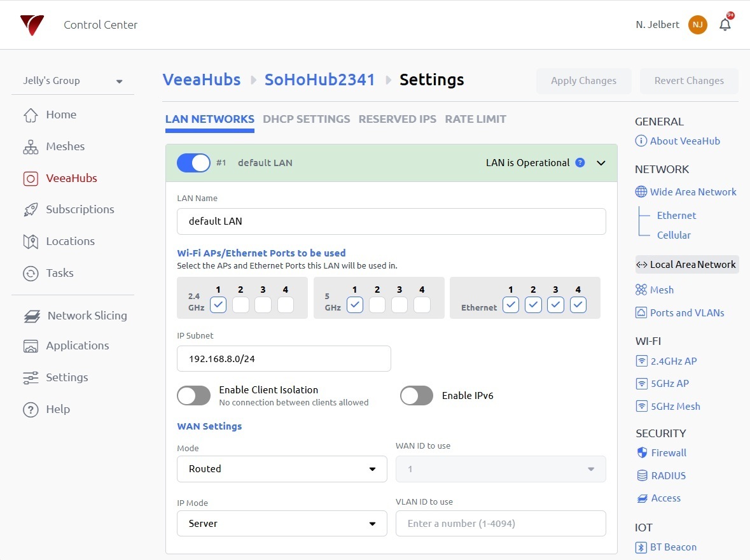Click the LAN is Operational help icon
Image resolution: width=750 pixels, height=560 pixels.
click(580, 163)
